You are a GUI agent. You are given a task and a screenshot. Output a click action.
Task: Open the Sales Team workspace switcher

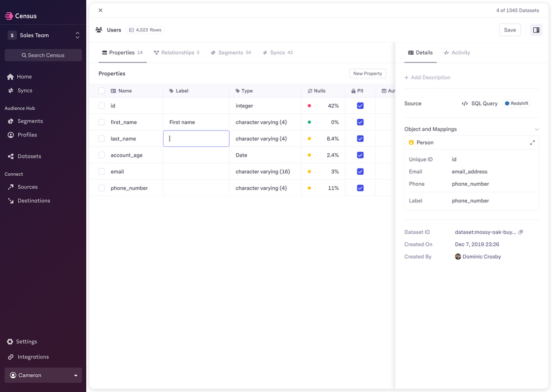point(43,35)
